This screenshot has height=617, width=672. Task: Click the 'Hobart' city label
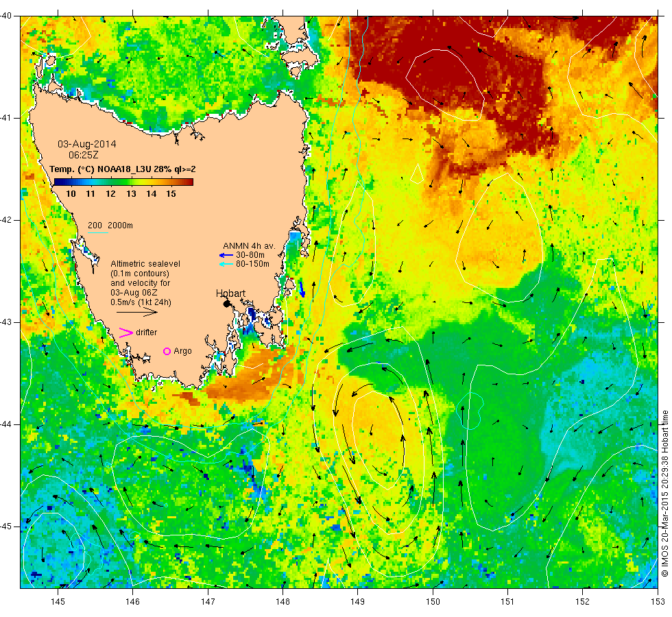(230, 293)
